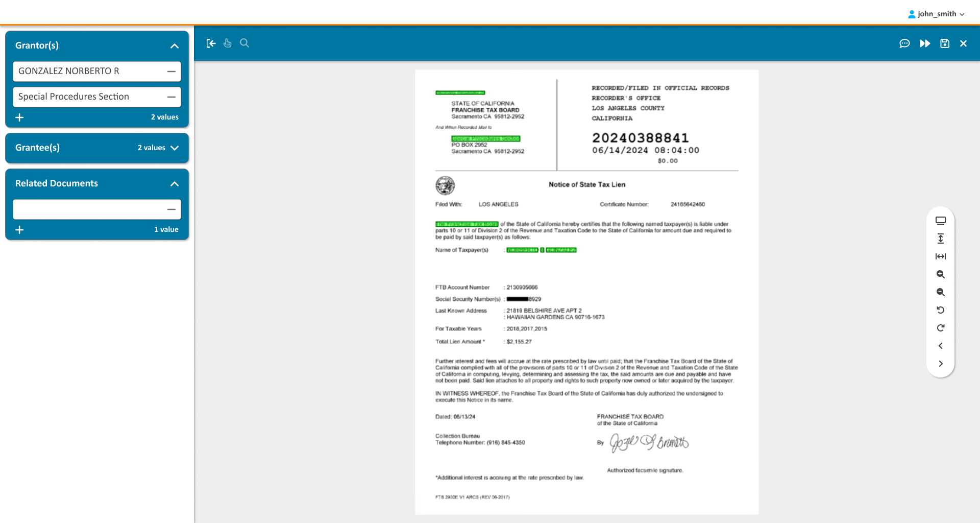
Task: Click the highlighted green bar above STATE OF CALIFORNIA
Action: [460, 92]
